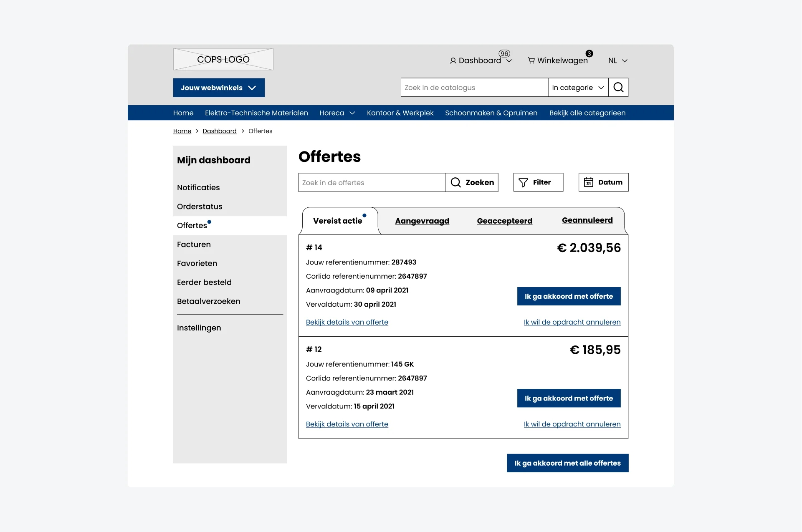The height and width of the screenshot is (532, 802).
Task: View details of offerte #12
Action: (347, 424)
